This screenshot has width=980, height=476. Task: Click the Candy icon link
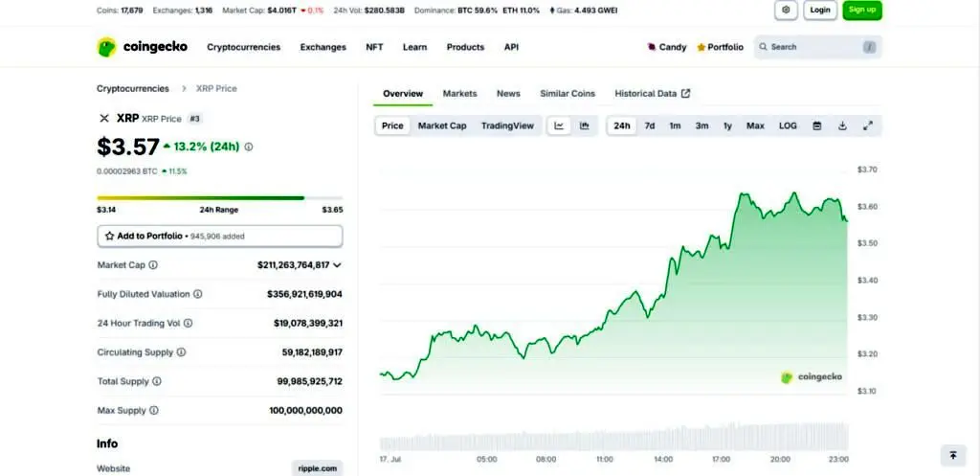click(666, 47)
